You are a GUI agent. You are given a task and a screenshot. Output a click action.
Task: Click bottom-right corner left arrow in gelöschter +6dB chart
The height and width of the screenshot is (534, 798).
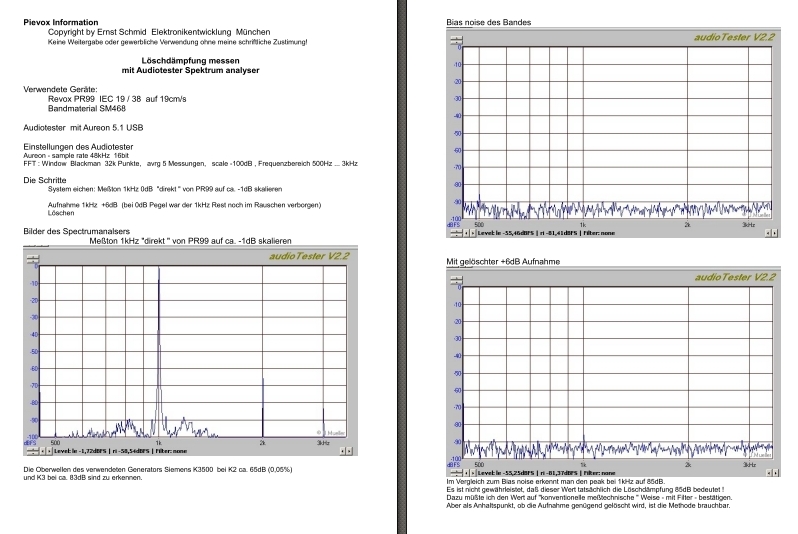click(767, 473)
